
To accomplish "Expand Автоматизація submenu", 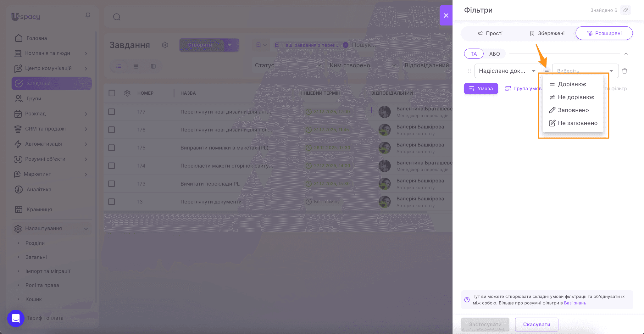I will point(86,144).
